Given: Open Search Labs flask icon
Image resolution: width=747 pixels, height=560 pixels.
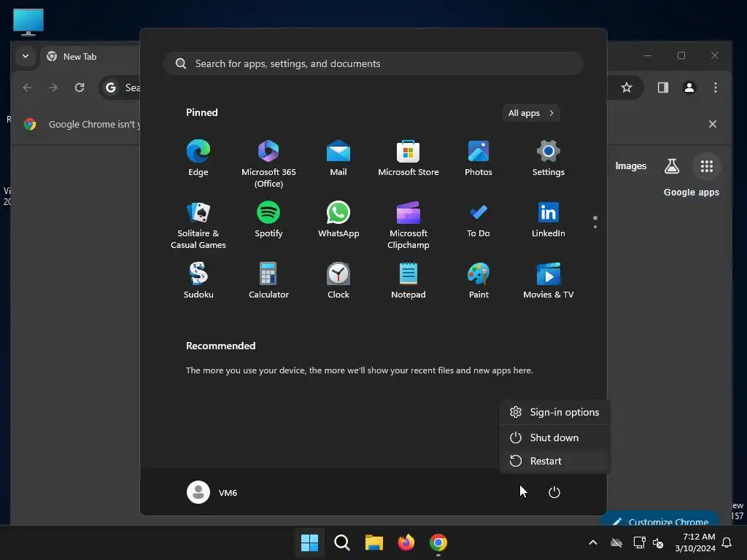Looking at the screenshot, I should pos(672,166).
